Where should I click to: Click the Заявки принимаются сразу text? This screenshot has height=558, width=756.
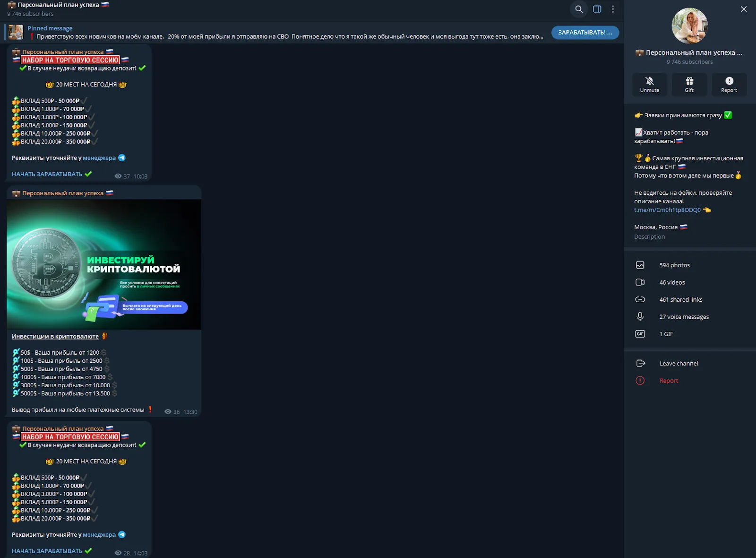coord(683,115)
